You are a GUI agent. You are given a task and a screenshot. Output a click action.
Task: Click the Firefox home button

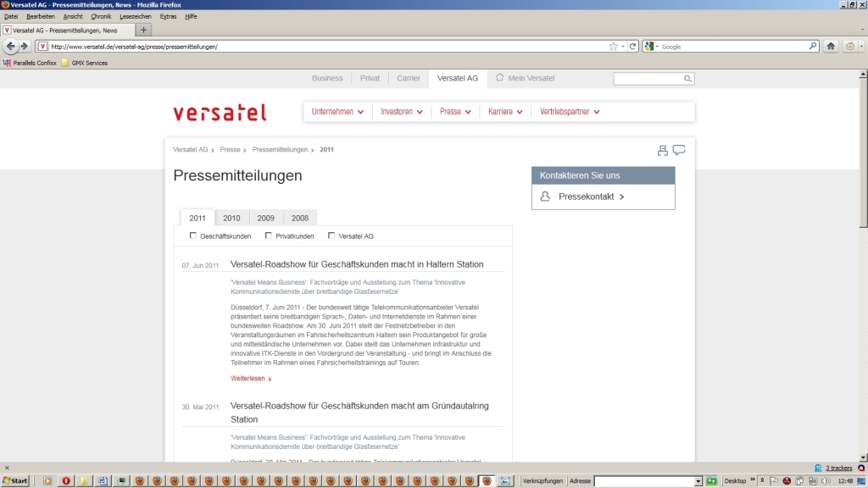[831, 47]
